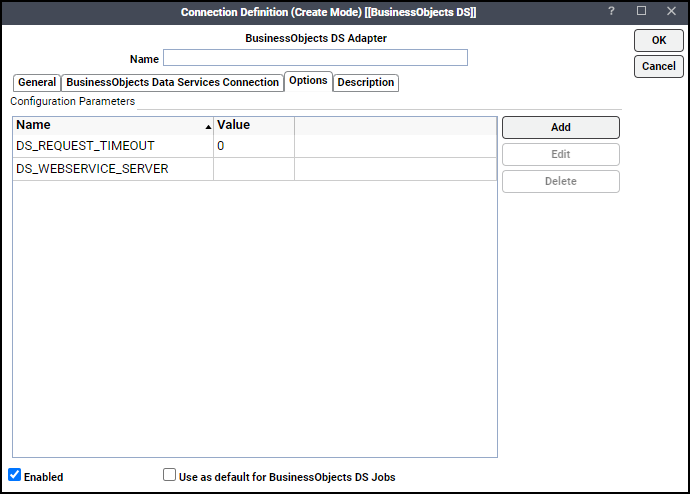690x494 pixels.
Task: Click the Edit parameter button
Action: coord(561,154)
